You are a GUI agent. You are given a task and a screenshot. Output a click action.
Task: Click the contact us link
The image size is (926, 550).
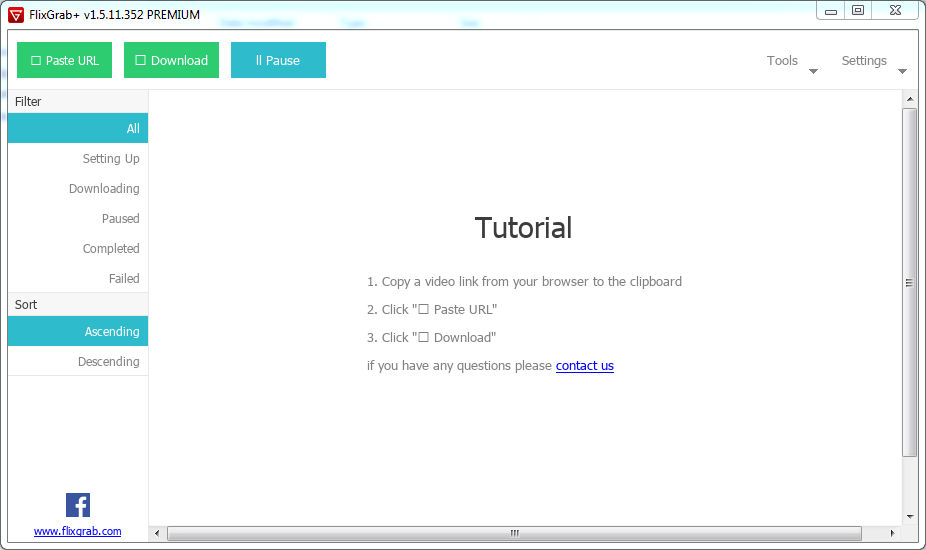tap(585, 366)
